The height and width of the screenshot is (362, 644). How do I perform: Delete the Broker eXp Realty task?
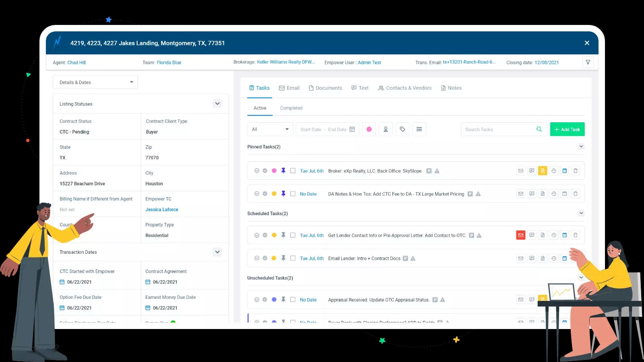(x=576, y=171)
